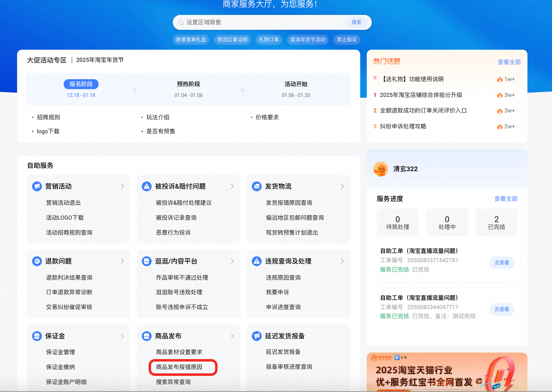Open 发货报错原因查询 item

coord(289,203)
